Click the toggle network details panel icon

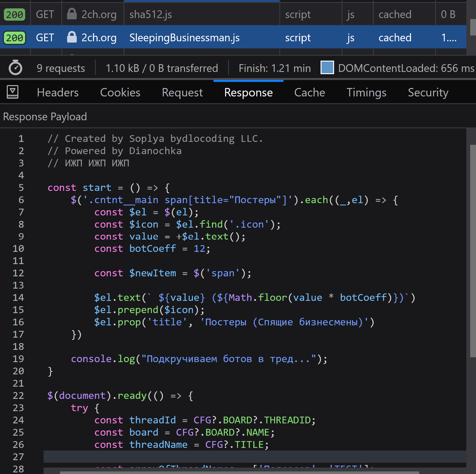(13, 92)
